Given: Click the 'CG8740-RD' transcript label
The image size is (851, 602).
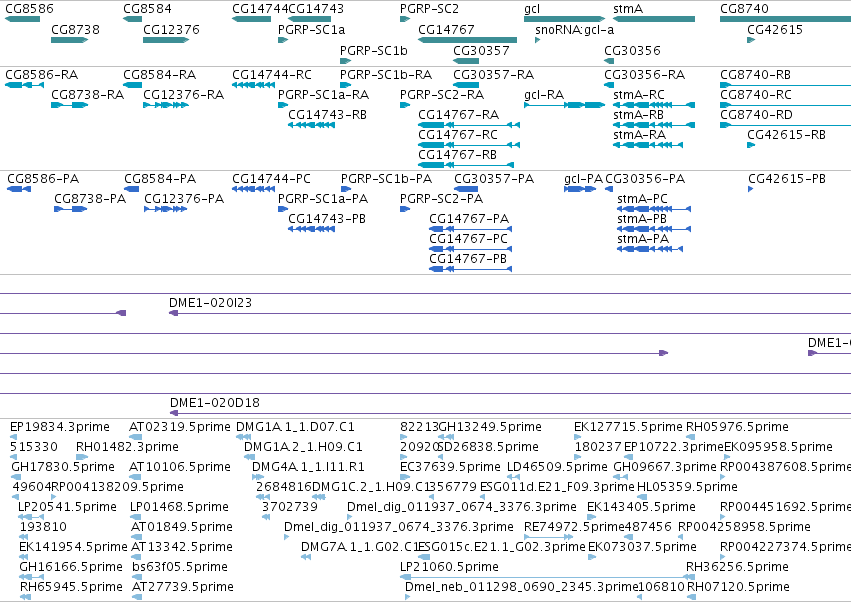Looking at the screenshot, I should click(x=756, y=115).
